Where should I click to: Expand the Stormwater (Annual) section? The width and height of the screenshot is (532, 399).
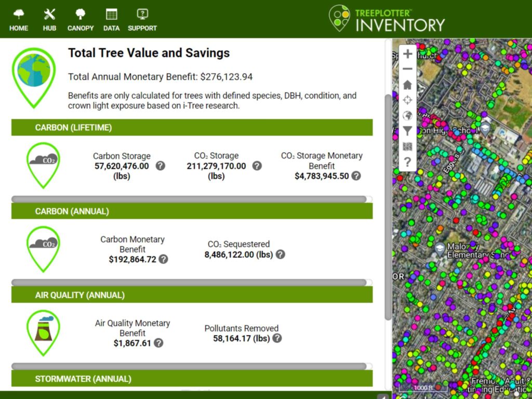[192, 379]
